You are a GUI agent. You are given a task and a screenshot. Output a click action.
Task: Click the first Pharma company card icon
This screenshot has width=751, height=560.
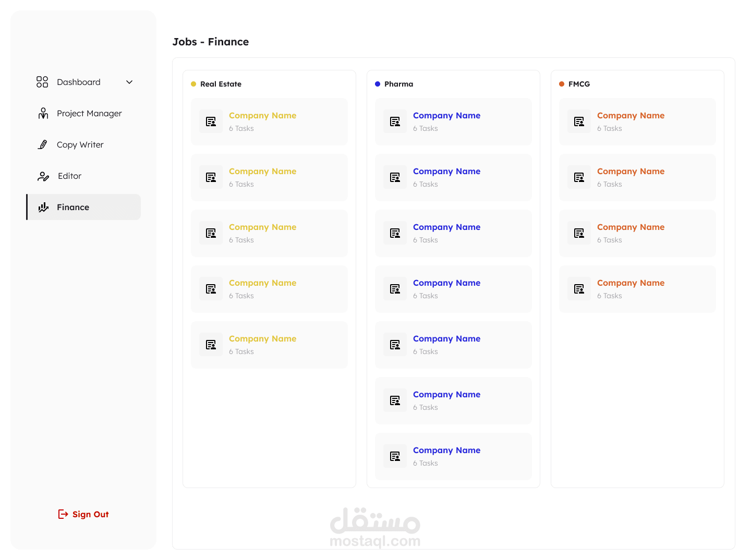point(395,121)
